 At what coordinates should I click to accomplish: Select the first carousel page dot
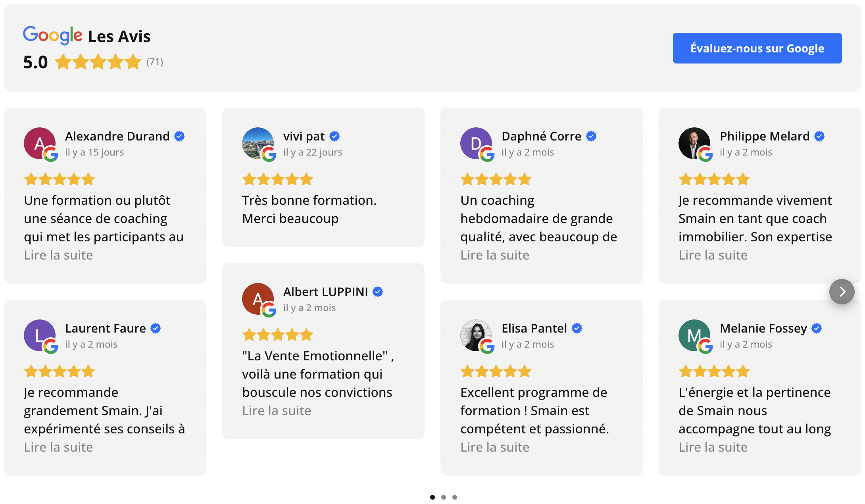click(x=432, y=497)
